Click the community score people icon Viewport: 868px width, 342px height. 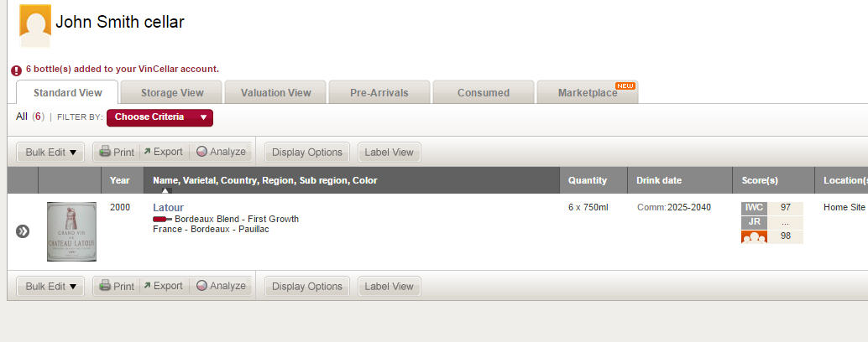pos(754,236)
